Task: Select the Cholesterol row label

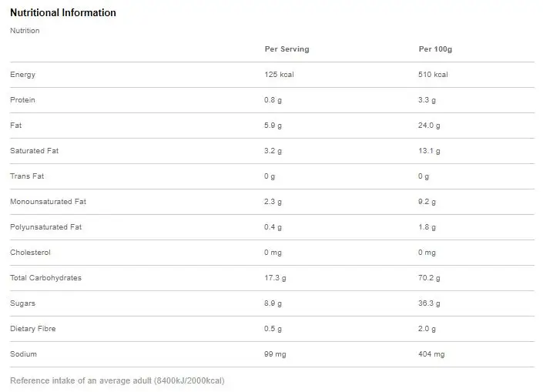Action: [x=28, y=253]
